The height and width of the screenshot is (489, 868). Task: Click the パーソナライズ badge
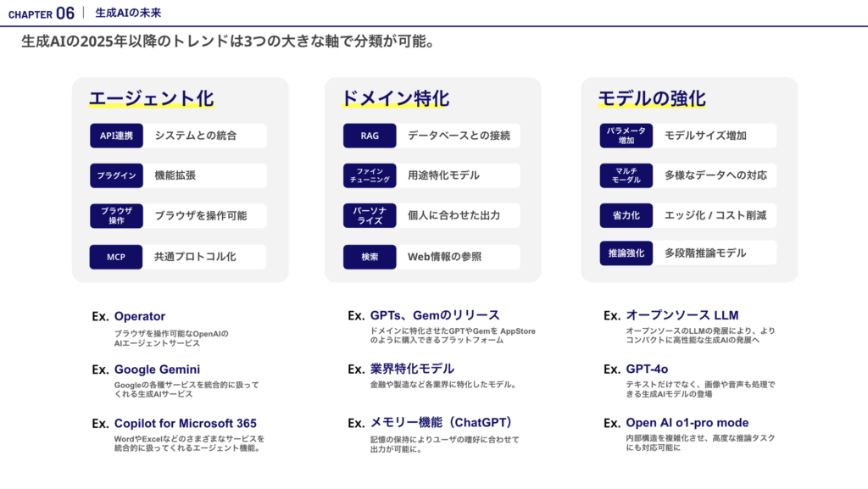[x=370, y=216]
